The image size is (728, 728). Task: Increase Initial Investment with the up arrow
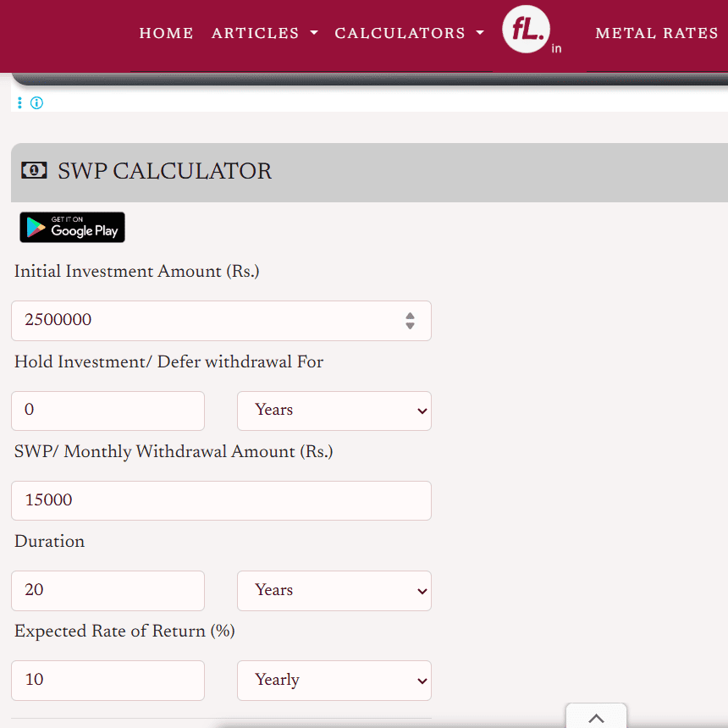click(410, 316)
